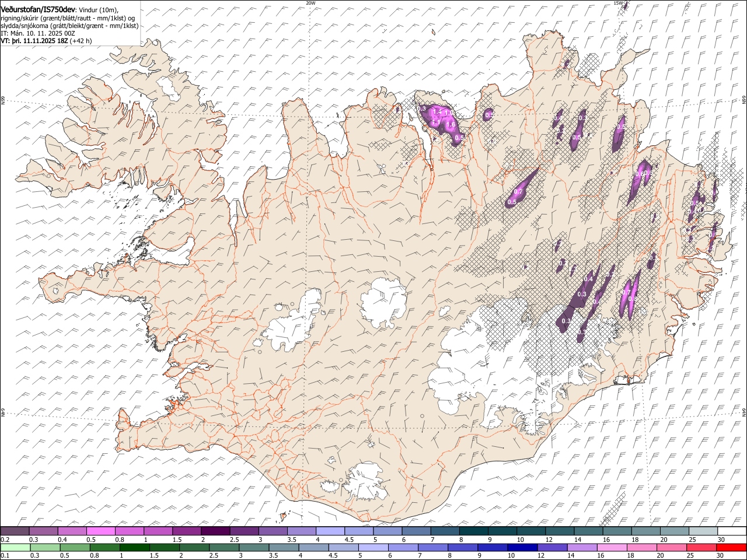Click the 'slydda/snjókoma' legend description line

69,26
